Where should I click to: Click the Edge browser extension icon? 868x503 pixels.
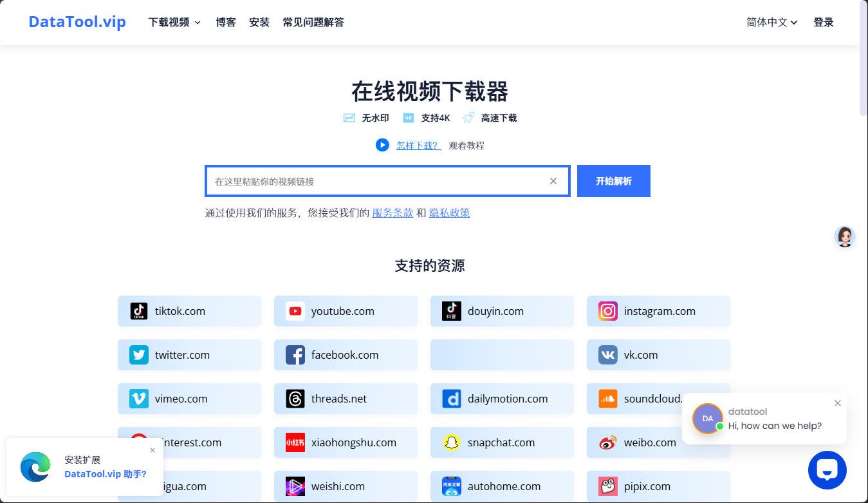(35, 467)
